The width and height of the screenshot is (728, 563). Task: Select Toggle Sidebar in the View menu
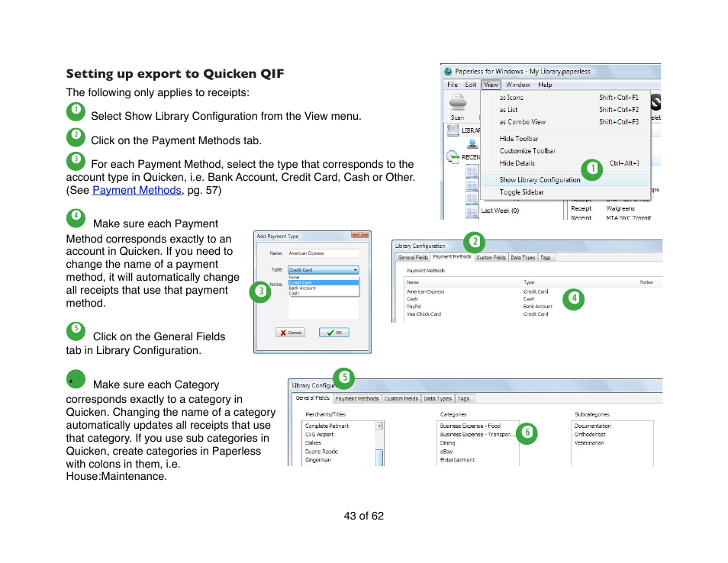(565, 192)
